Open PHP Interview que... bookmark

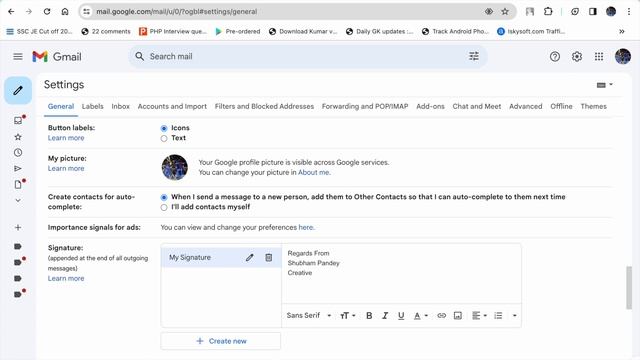click(173, 31)
